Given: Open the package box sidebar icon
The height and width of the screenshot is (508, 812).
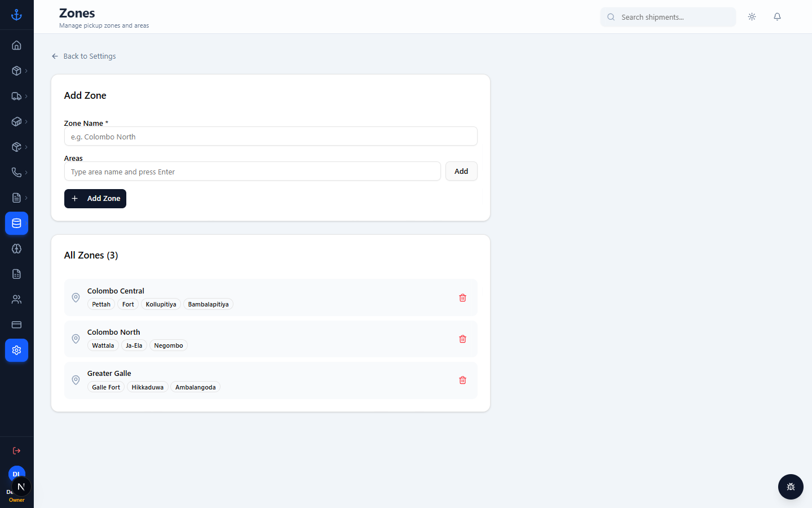Looking at the screenshot, I should (x=16, y=71).
